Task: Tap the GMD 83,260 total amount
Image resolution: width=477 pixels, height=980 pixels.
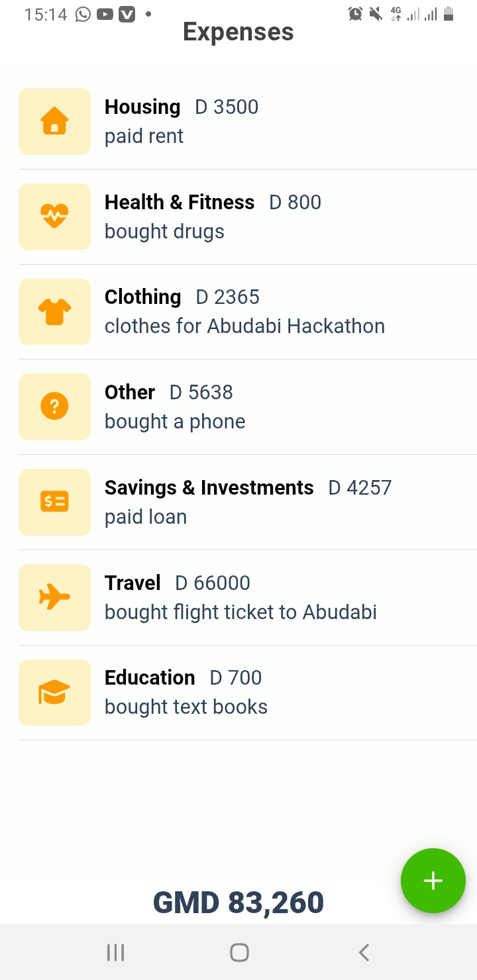Action: (x=238, y=903)
